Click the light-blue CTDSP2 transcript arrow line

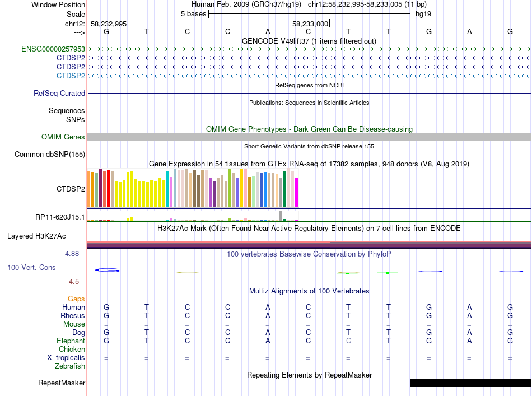pos(309,76)
